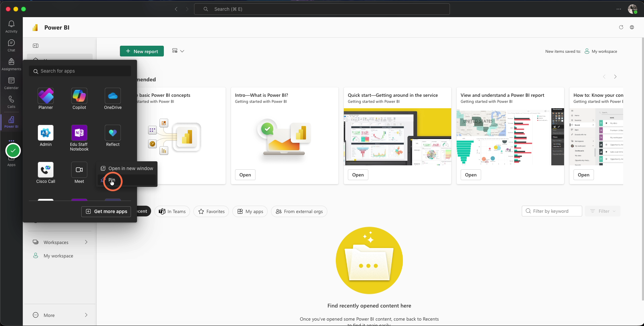Click the refresh icon in Power BI header
The width and height of the screenshot is (644, 326).
tap(621, 27)
